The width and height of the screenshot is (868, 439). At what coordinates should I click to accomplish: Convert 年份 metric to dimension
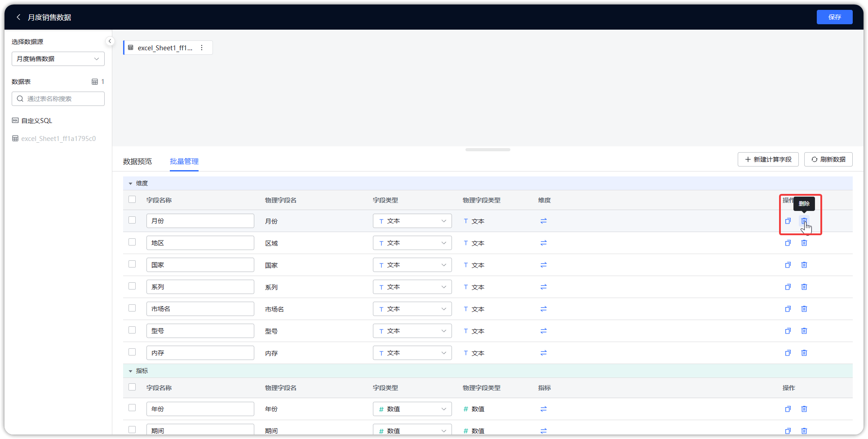(544, 409)
